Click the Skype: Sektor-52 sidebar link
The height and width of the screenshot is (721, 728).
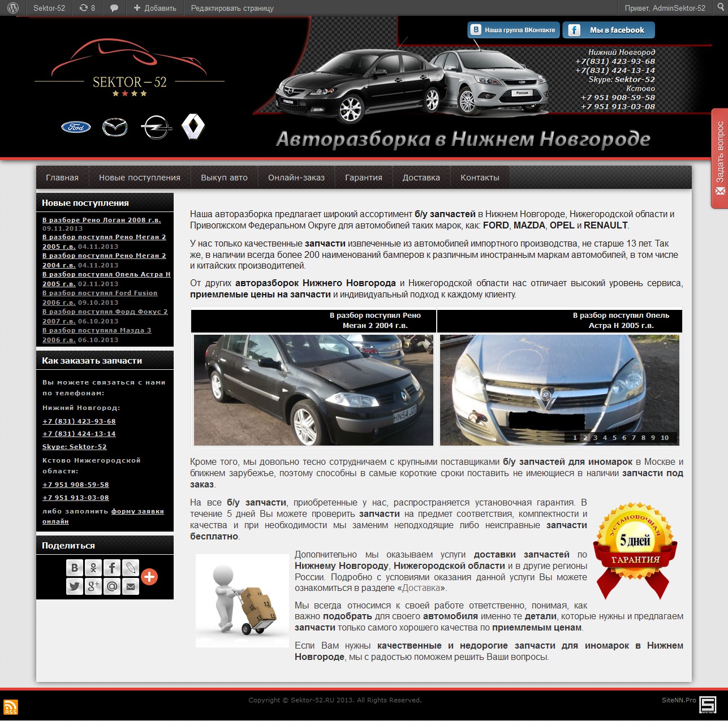(75, 447)
